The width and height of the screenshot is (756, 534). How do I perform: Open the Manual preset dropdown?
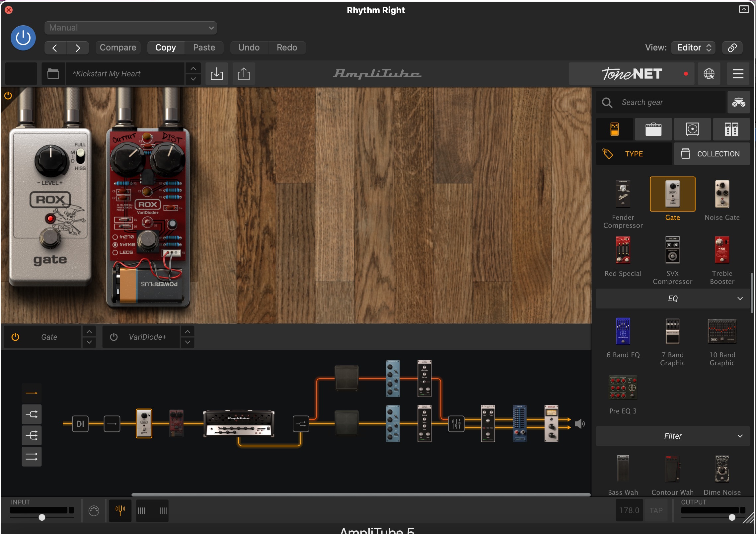coord(131,28)
